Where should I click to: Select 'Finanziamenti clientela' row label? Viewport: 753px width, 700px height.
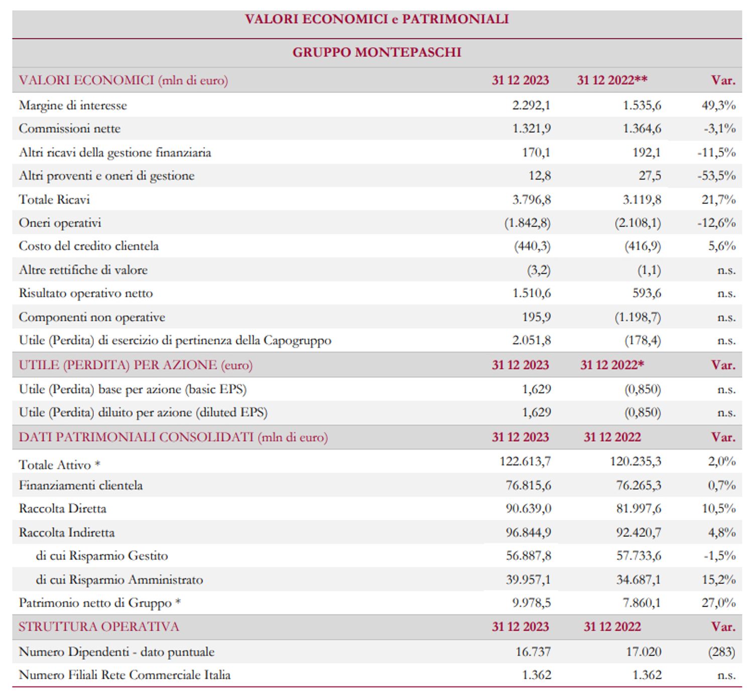pyautogui.click(x=81, y=485)
